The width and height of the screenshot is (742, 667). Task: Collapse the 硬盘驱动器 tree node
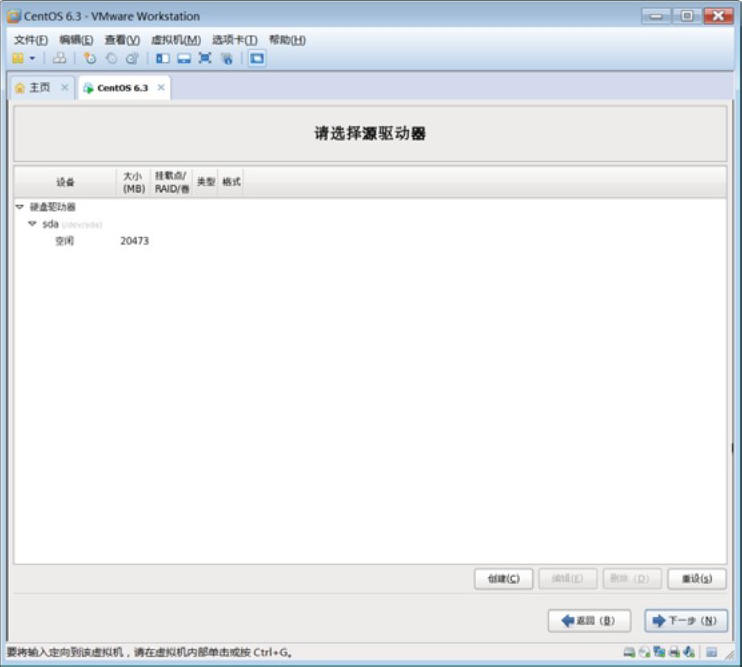click(20, 207)
